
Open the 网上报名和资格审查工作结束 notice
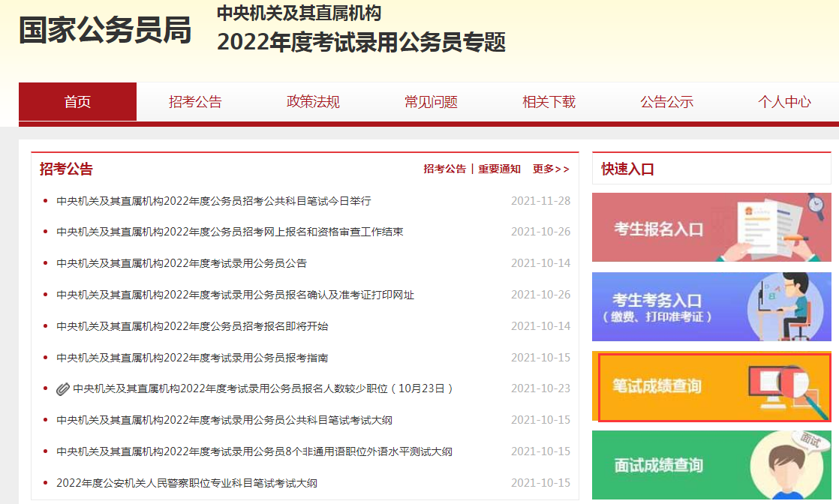tap(230, 232)
